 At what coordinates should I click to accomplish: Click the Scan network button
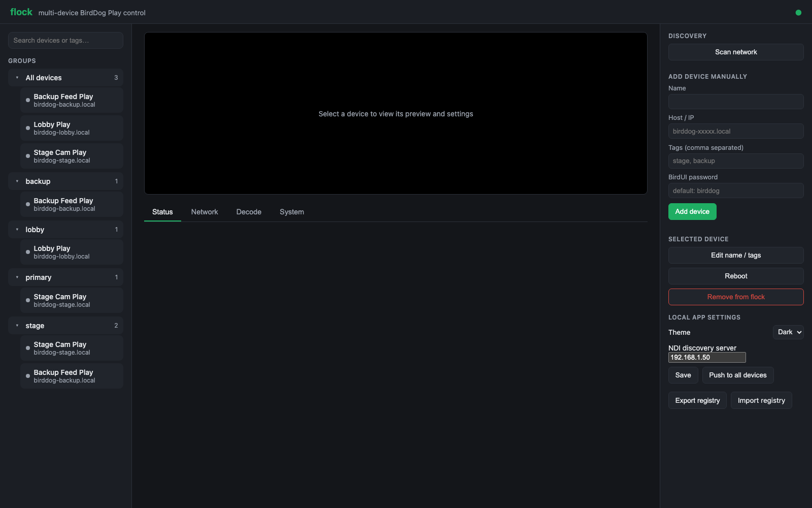(x=736, y=52)
